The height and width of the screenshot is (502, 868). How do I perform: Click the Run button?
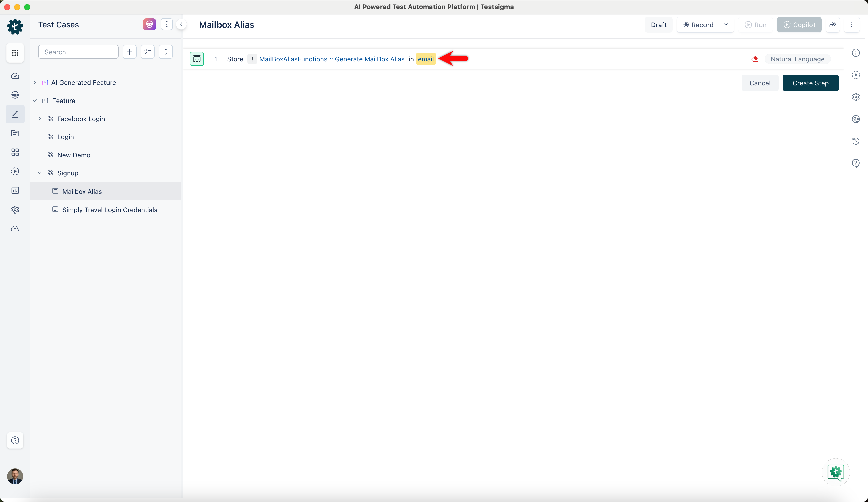click(x=755, y=25)
